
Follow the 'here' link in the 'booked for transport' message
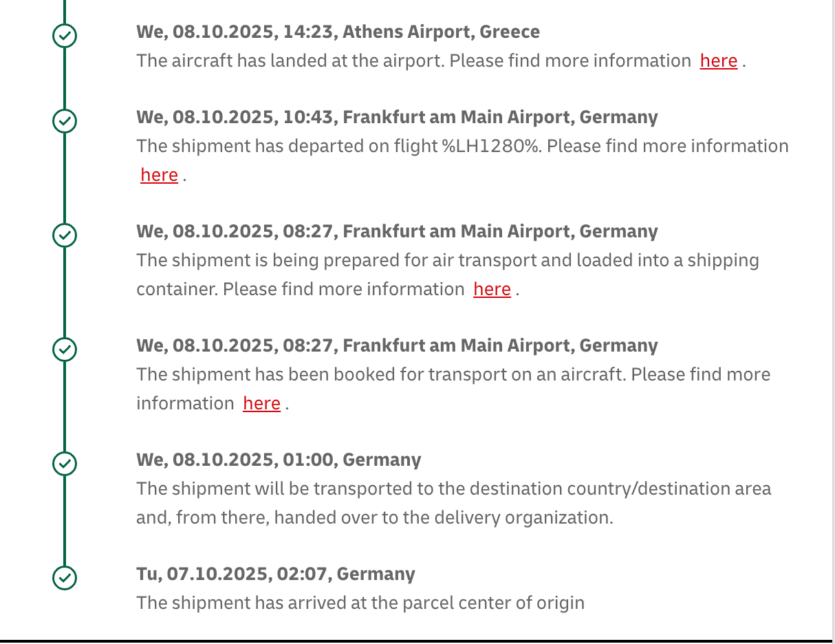point(261,404)
